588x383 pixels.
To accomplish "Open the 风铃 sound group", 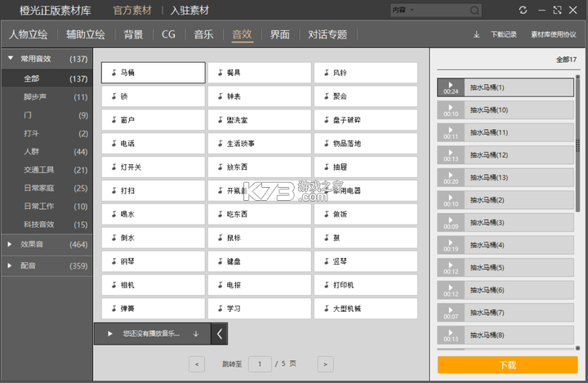I will click(x=366, y=73).
